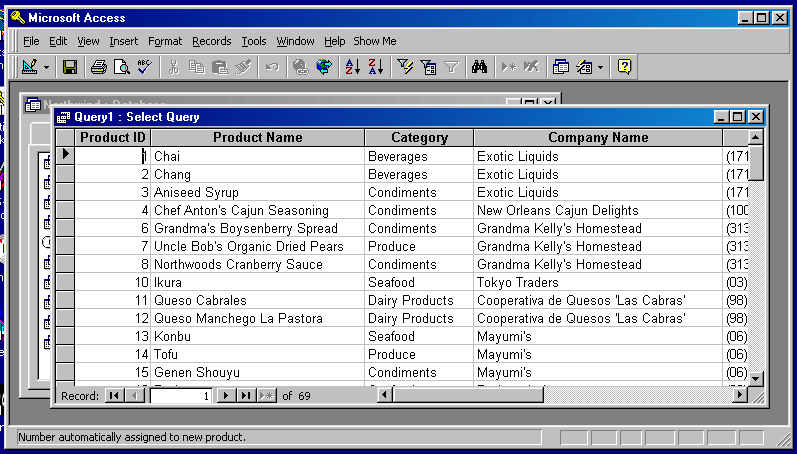Screen dimensions: 797x454
Task: Click the Print icon
Action: point(99,67)
